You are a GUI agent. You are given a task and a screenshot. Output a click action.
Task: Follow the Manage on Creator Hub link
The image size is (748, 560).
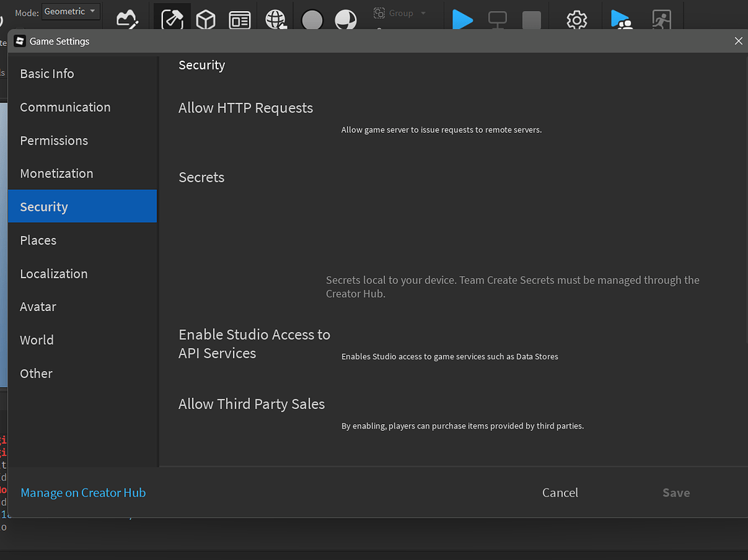83,493
